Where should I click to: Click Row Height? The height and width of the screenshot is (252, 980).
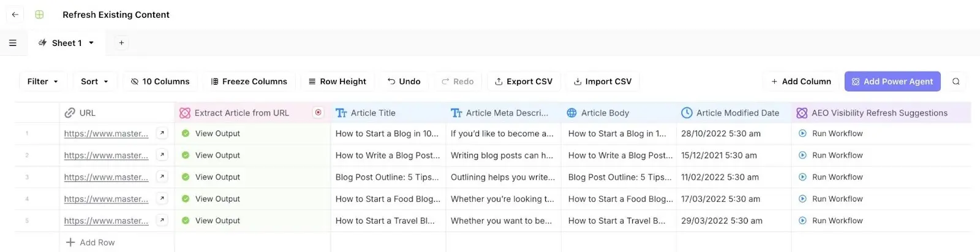coord(337,82)
